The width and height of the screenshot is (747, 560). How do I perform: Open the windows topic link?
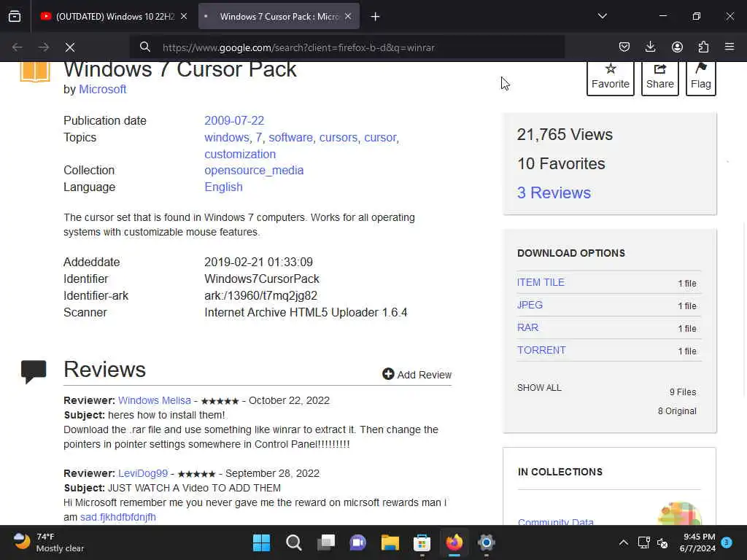pos(227,138)
